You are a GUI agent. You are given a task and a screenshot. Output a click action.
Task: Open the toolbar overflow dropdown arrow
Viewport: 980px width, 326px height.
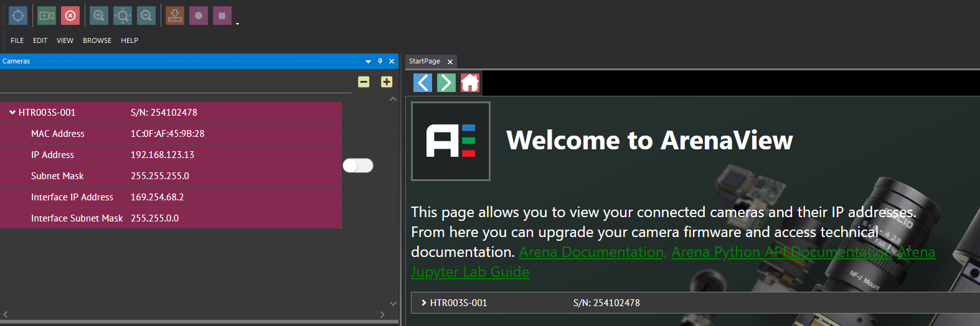coord(237,24)
